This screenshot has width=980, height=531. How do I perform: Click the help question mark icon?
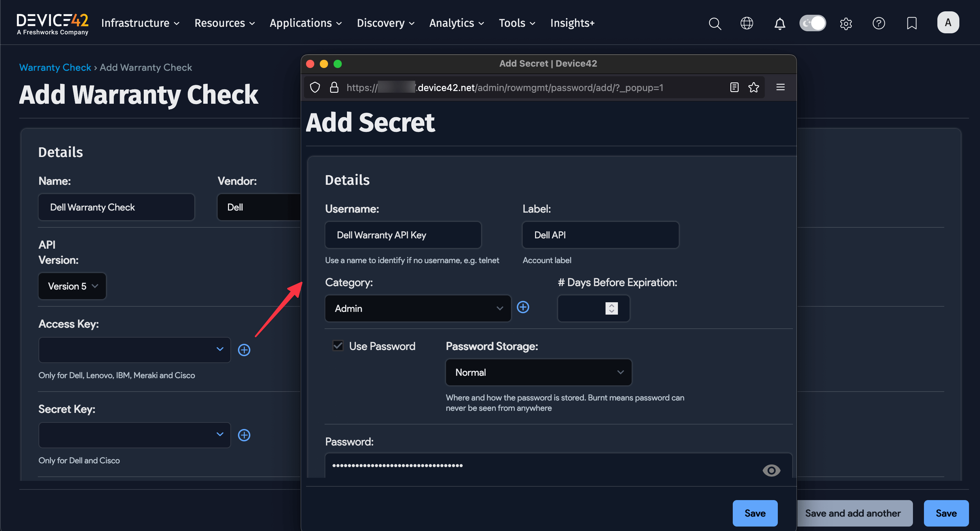[x=879, y=23]
